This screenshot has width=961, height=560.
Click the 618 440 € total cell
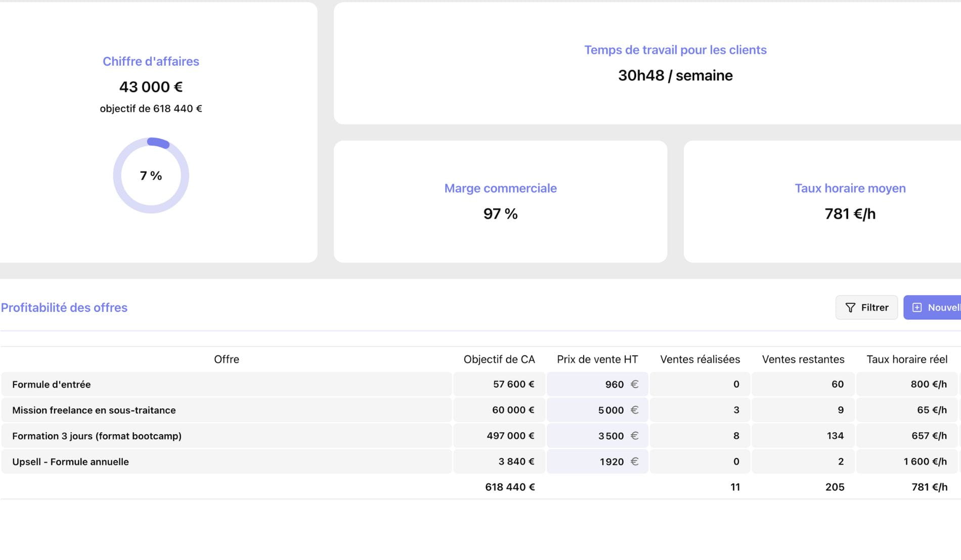click(510, 487)
